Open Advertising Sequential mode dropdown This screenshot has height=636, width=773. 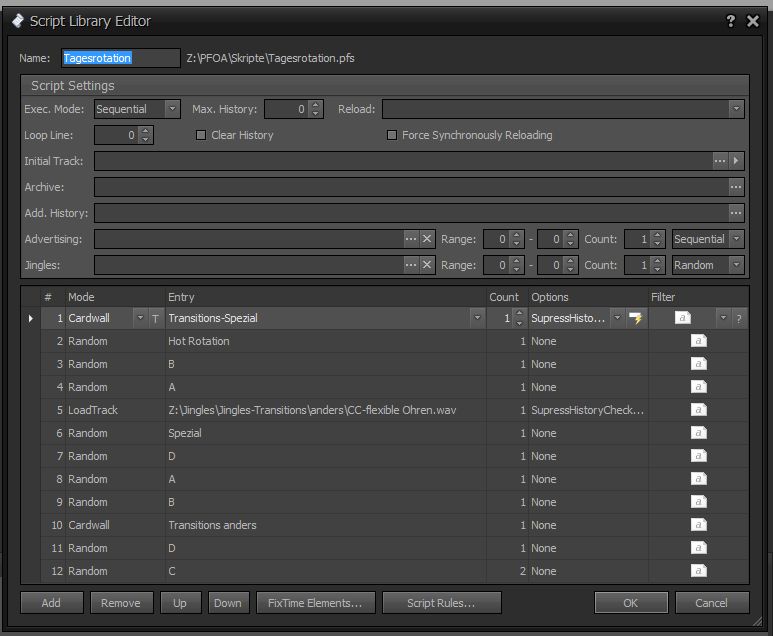(x=737, y=239)
